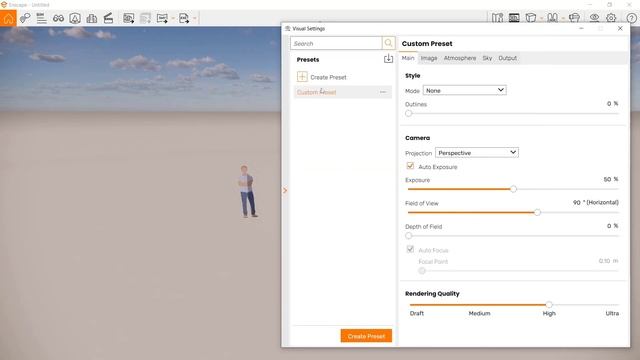The image size is (640, 360).
Task: Open the Projection Perspective dropdown
Action: [x=477, y=153]
